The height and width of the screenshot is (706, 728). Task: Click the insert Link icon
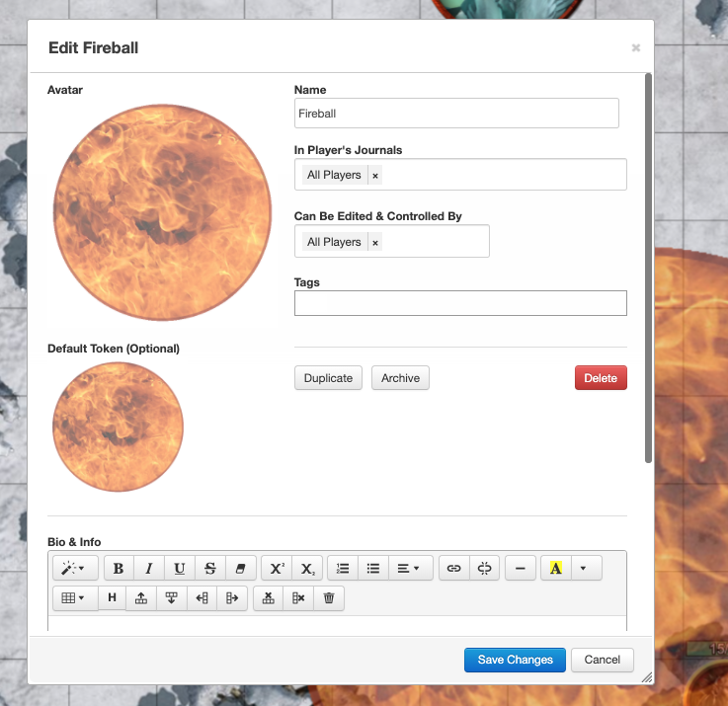(x=454, y=568)
